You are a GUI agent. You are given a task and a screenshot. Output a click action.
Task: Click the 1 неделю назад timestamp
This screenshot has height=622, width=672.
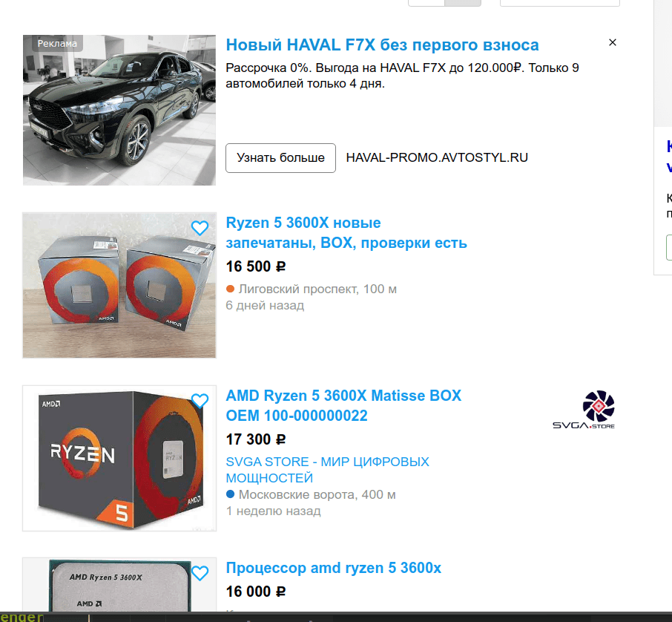pyautogui.click(x=274, y=511)
